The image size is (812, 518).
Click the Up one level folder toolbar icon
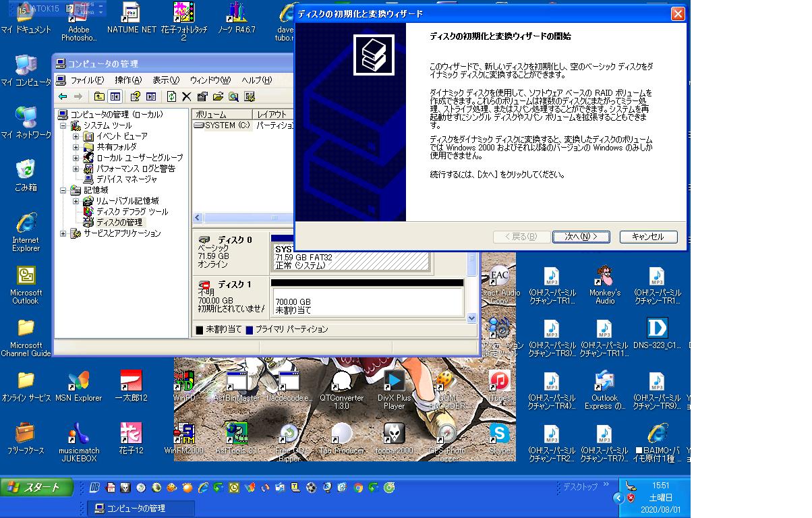[x=99, y=96]
